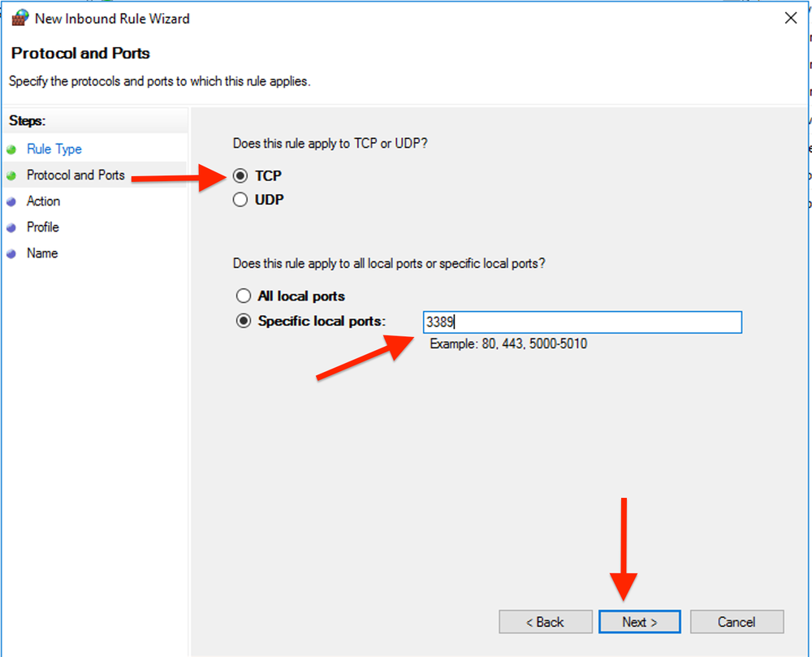The width and height of the screenshot is (812, 657).
Task: Jump to the Action step
Action: pos(44,201)
